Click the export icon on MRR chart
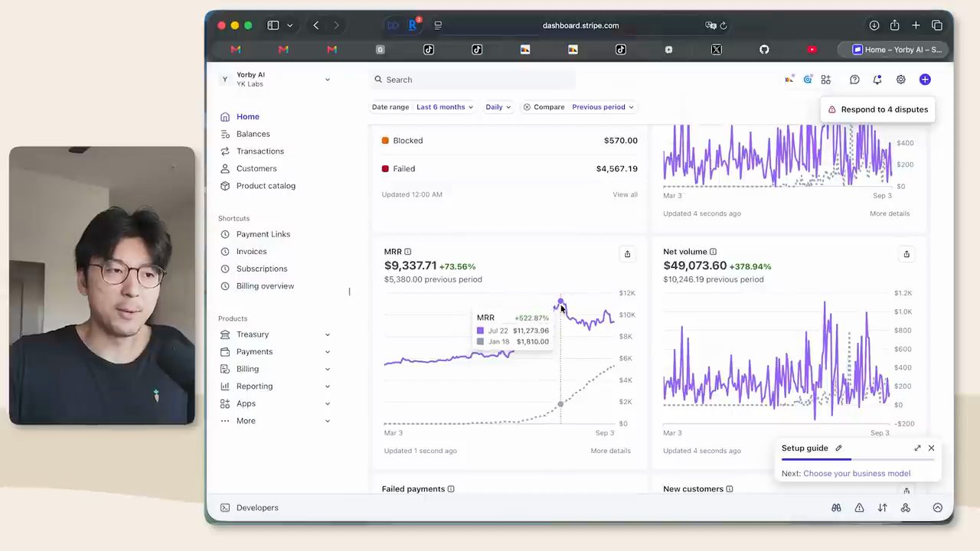Image resolution: width=980 pixels, height=551 pixels. click(627, 254)
